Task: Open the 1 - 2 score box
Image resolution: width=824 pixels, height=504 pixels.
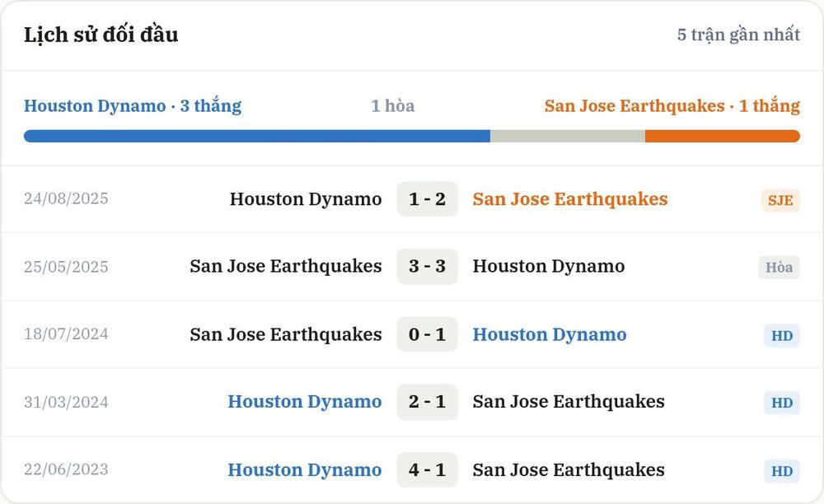Action: (427, 199)
